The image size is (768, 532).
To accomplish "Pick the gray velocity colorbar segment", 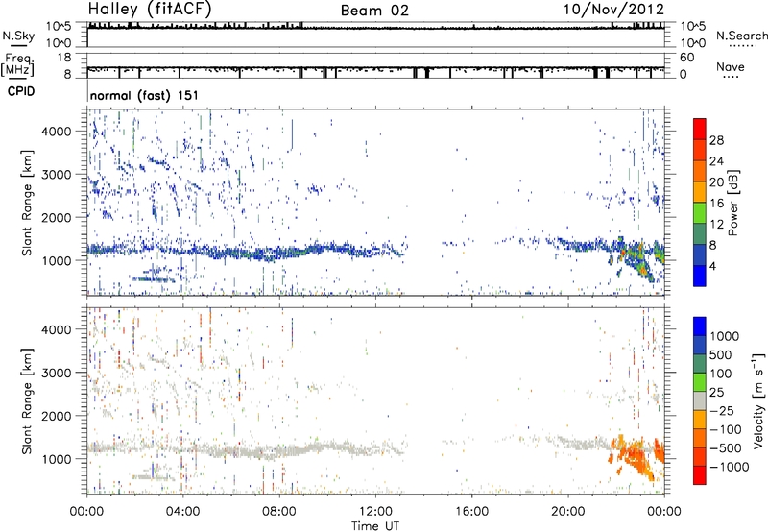I will (x=700, y=401).
